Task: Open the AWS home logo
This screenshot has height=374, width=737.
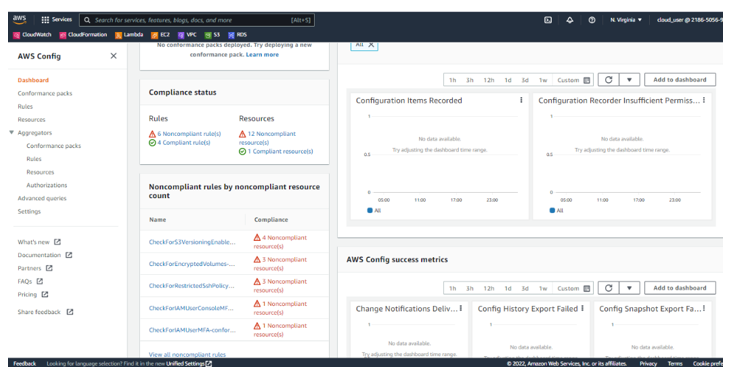Action: (x=20, y=19)
